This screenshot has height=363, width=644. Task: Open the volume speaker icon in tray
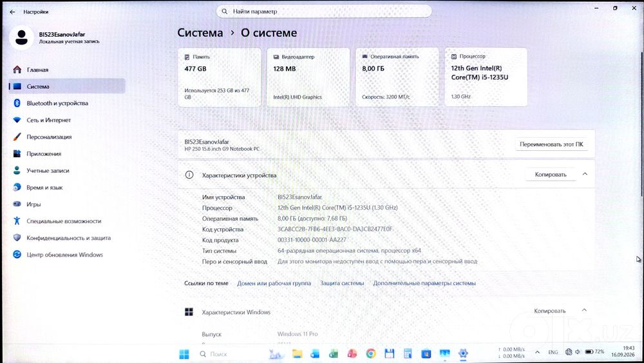tap(578, 352)
